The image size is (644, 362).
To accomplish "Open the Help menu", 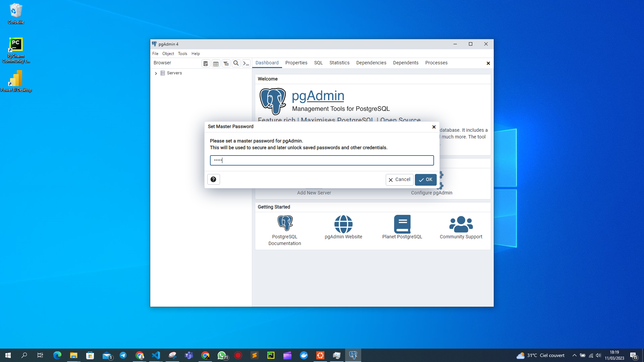I will [196, 54].
